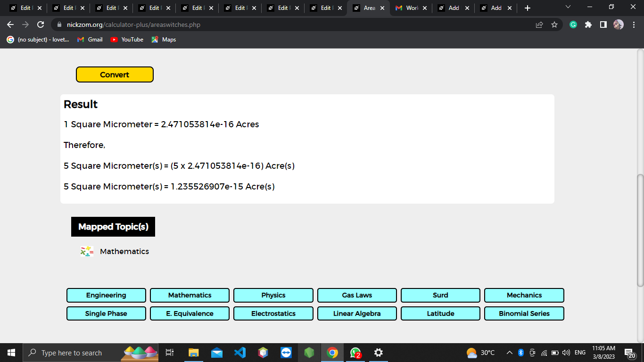This screenshot has width=644, height=362.
Task: Open Settings gear on the taskbar
Action: click(x=378, y=353)
